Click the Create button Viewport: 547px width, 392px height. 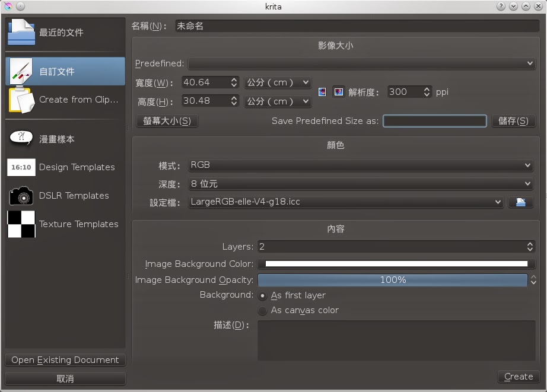click(x=519, y=377)
